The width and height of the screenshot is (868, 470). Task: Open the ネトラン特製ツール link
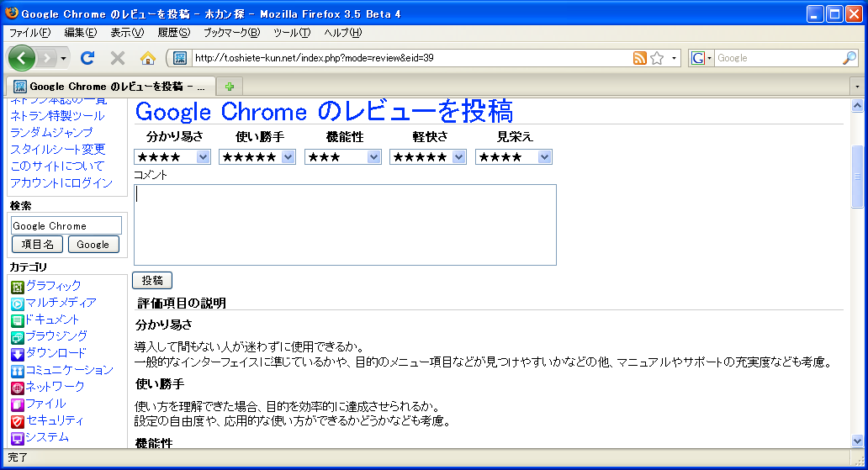57,116
